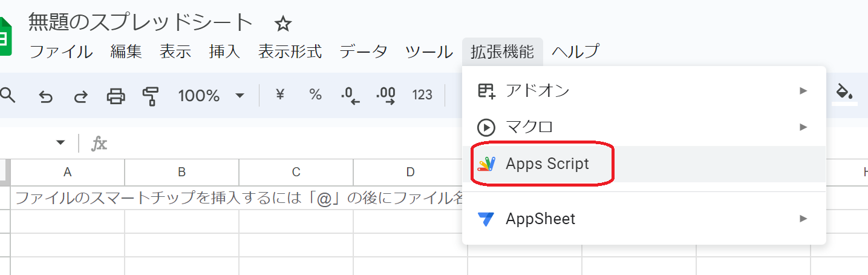Image resolution: width=868 pixels, height=275 pixels.
Task: Star the spreadsheet as favorite
Action: (x=283, y=24)
